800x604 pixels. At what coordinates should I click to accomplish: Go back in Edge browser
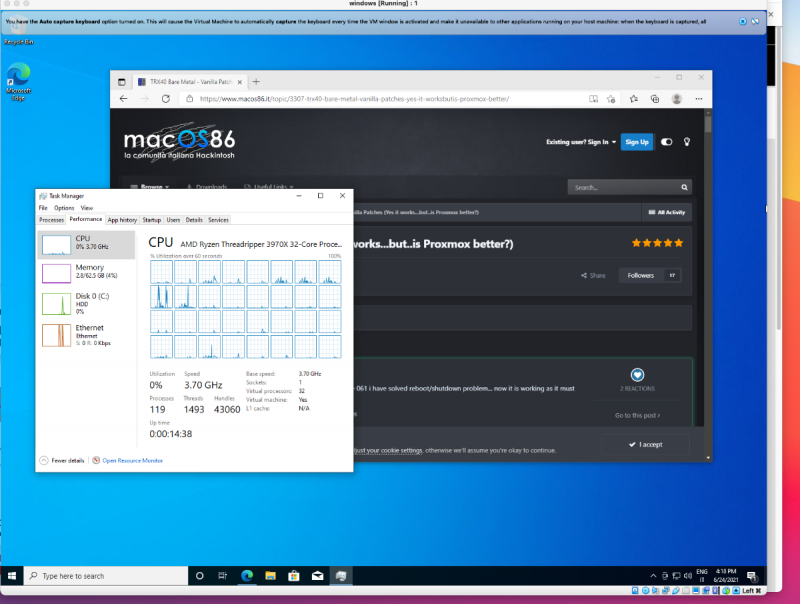(123, 99)
